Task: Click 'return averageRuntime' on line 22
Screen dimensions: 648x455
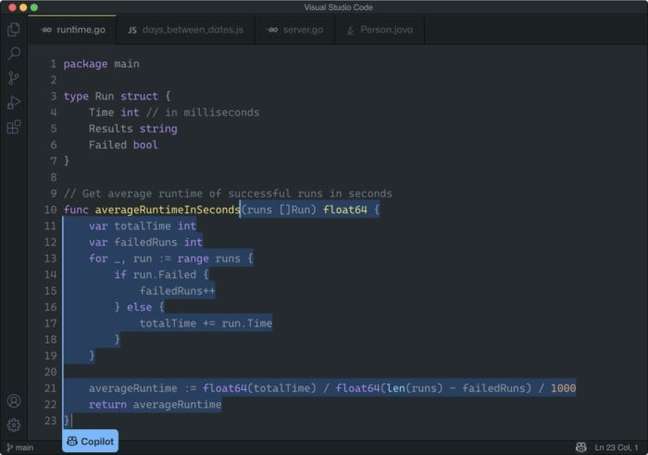Action: tap(155, 404)
